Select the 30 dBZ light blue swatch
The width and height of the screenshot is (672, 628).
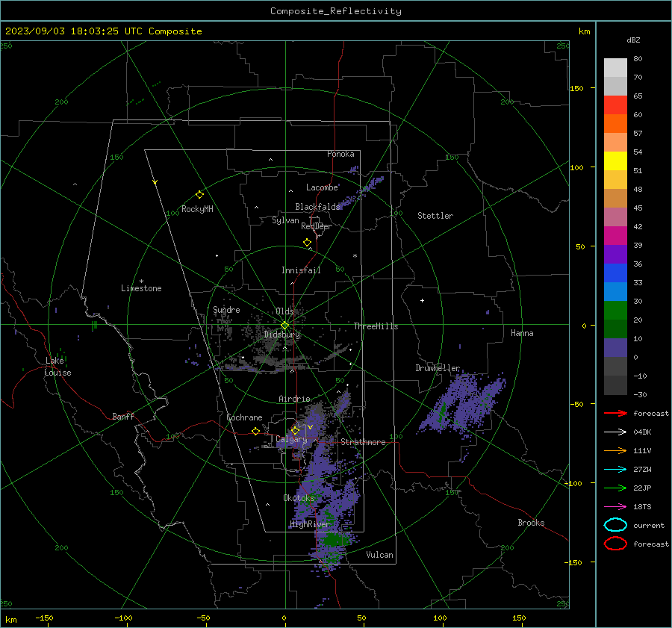pos(615,291)
